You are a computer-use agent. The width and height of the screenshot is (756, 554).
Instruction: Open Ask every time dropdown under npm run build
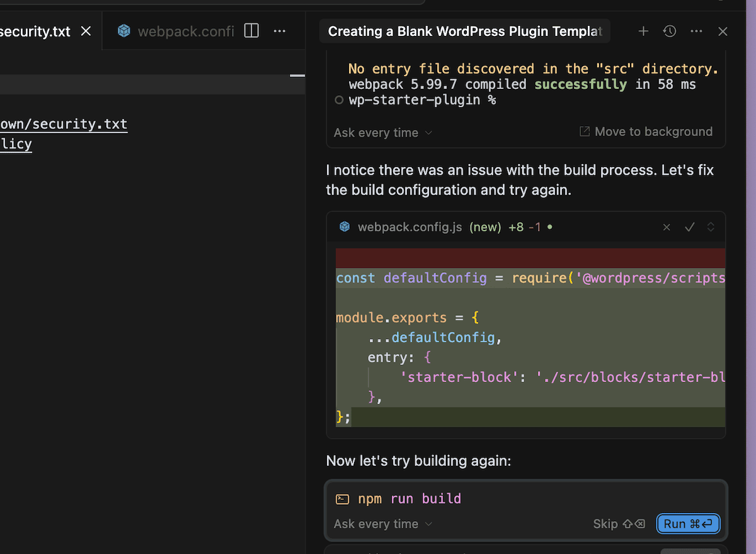click(383, 524)
